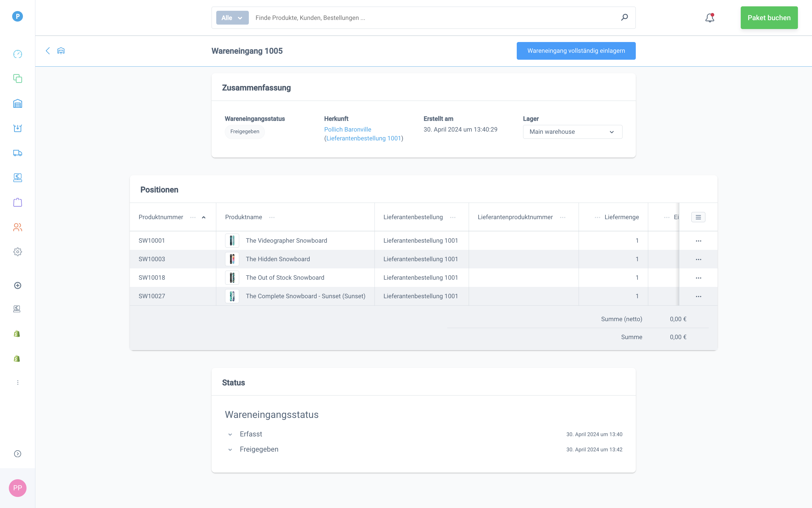Expand the Erfasst status entry

point(230,434)
